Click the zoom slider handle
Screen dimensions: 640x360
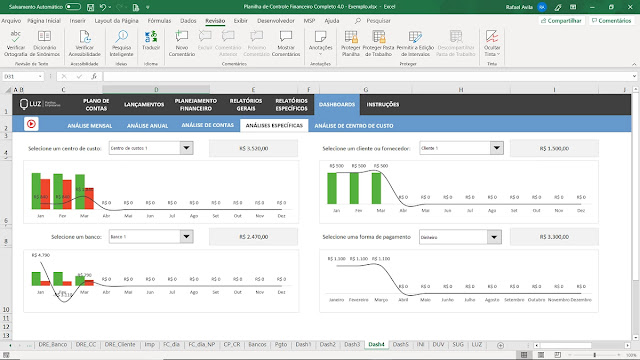coord(595,355)
